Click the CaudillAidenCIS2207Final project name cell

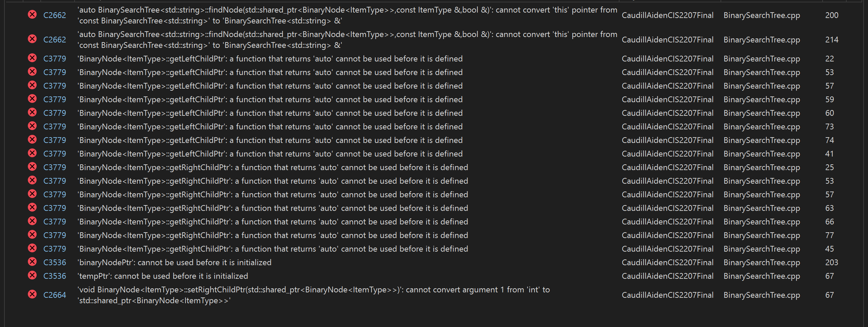[667, 15]
